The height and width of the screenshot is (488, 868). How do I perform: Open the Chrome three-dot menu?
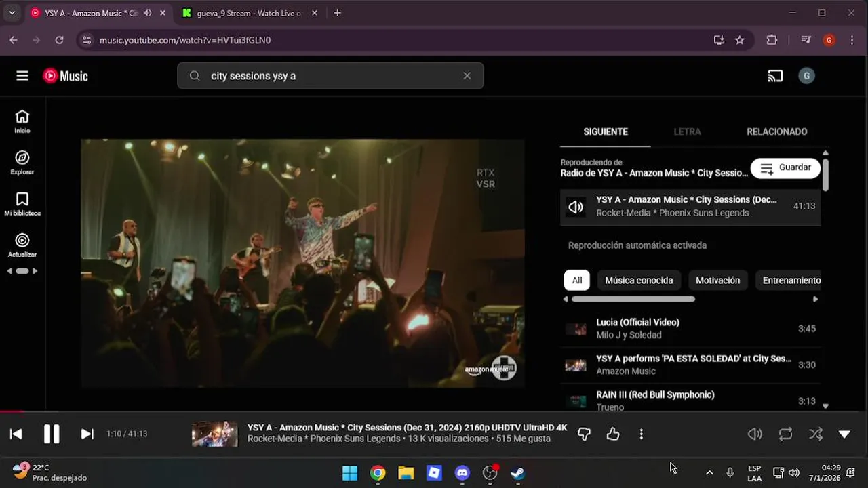852,40
